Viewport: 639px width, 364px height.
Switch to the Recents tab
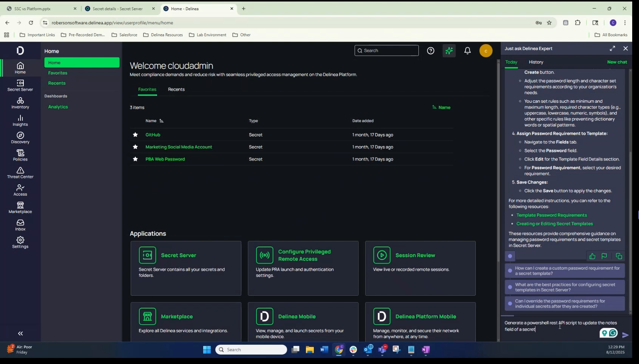coord(176,89)
